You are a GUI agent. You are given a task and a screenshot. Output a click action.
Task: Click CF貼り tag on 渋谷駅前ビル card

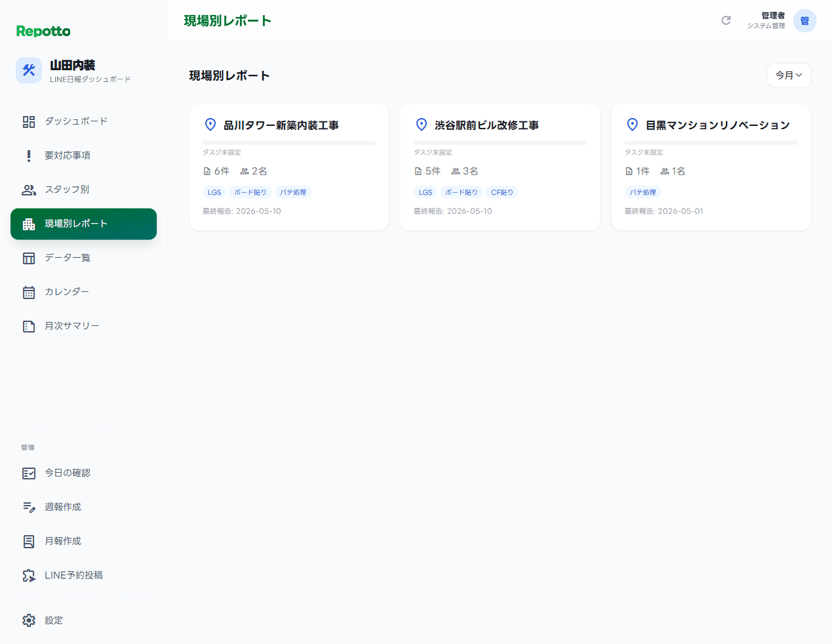[x=502, y=192]
